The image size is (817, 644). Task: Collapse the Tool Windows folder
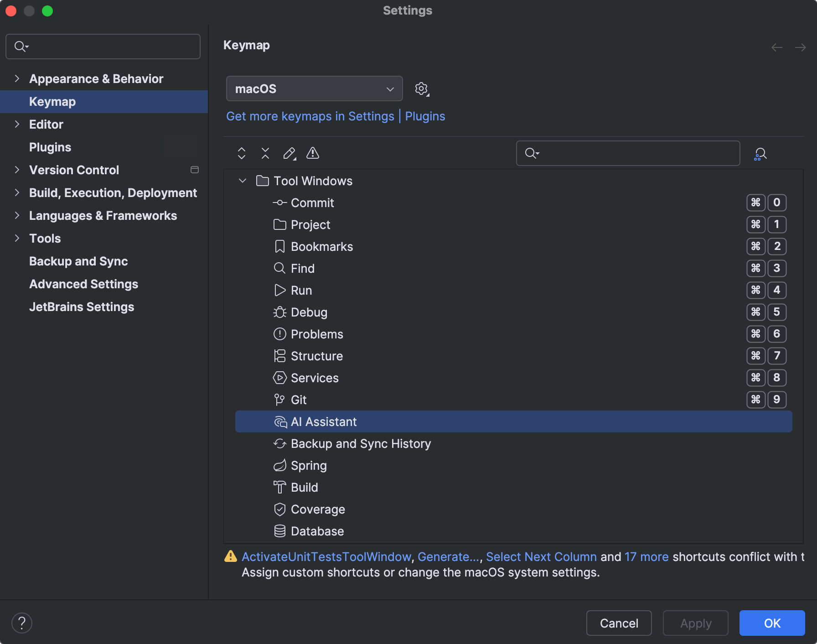[242, 181]
